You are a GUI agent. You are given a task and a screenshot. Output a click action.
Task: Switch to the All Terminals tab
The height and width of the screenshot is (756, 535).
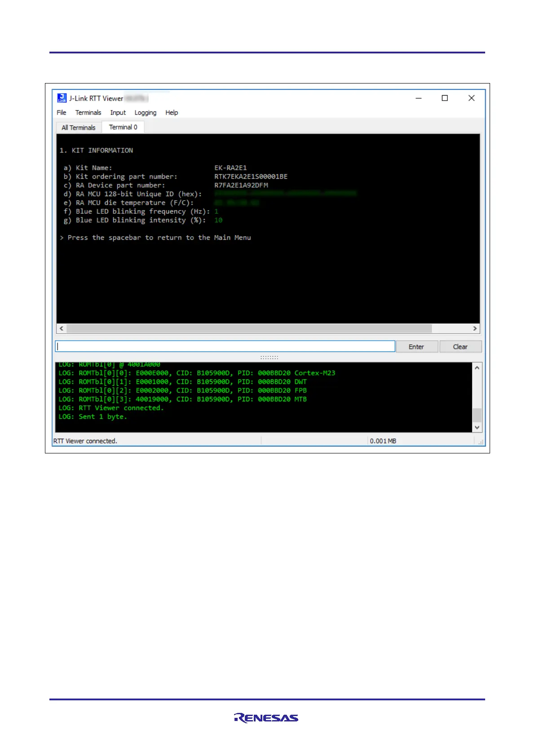coord(79,127)
